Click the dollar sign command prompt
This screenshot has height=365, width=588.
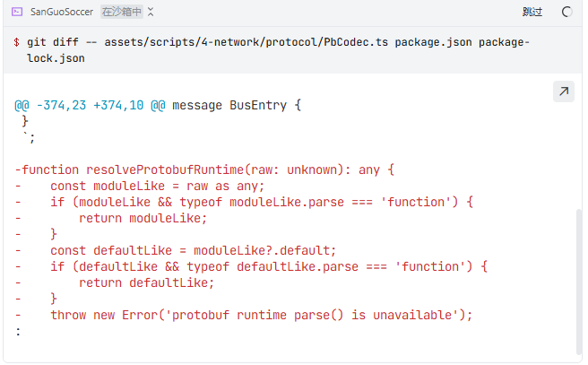tap(17, 42)
